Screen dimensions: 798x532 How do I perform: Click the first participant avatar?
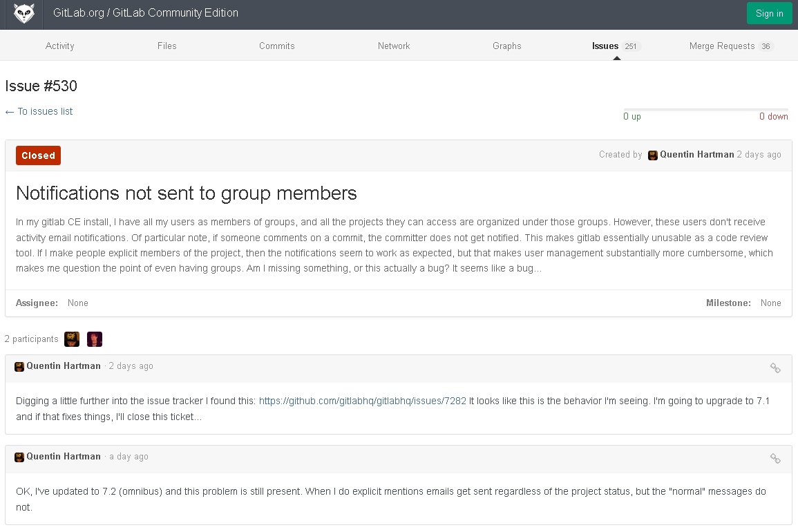(x=72, y=339)
